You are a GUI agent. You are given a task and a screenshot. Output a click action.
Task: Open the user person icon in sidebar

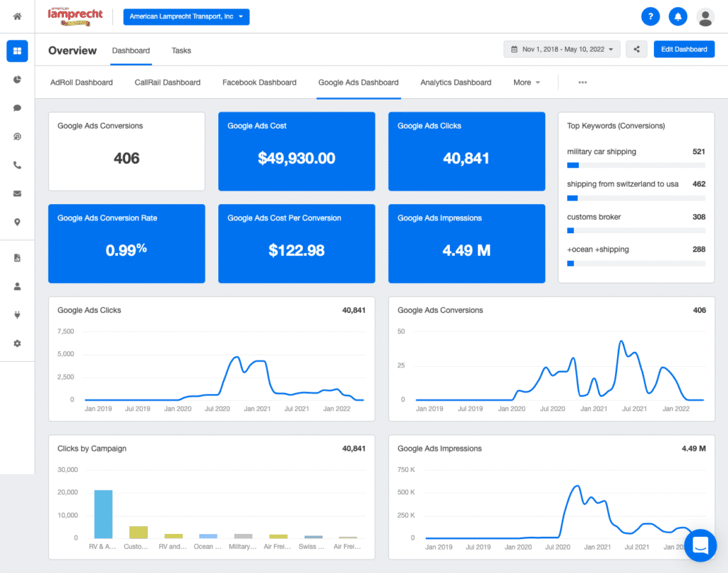pyautogui.click(x=17, y=286)
